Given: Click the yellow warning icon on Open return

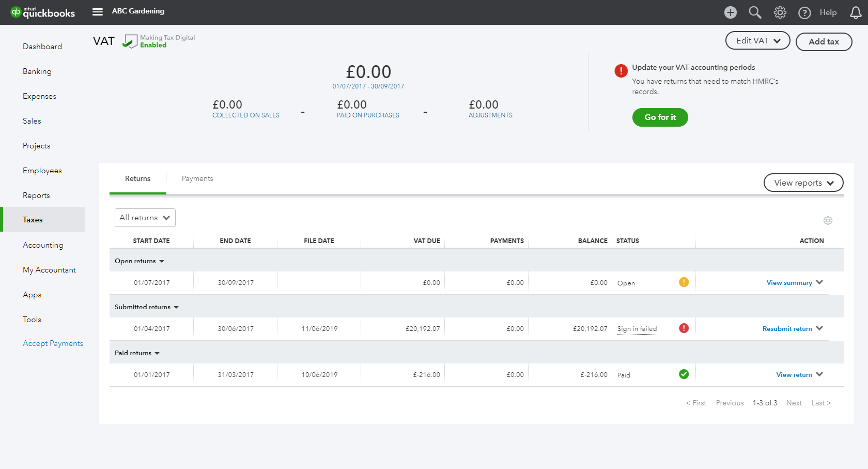Looking at the screenshot, I should [x=684, y=282].
